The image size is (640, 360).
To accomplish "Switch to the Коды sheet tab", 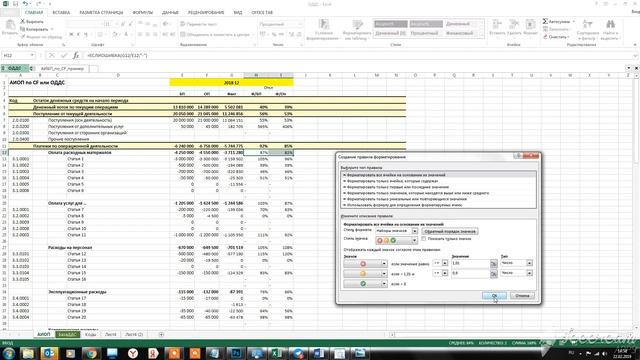I will pyautogui.click(x=91, y=334).
